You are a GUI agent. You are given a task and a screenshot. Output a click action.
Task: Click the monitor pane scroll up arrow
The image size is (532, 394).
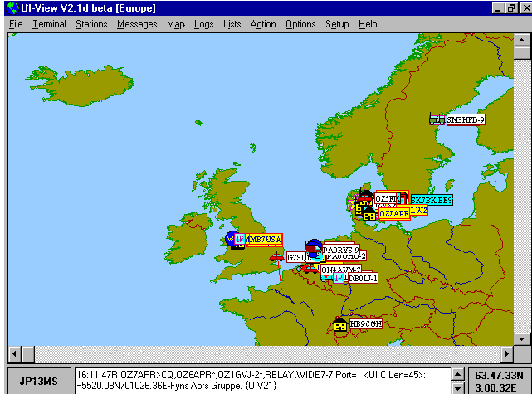(458, 375)
